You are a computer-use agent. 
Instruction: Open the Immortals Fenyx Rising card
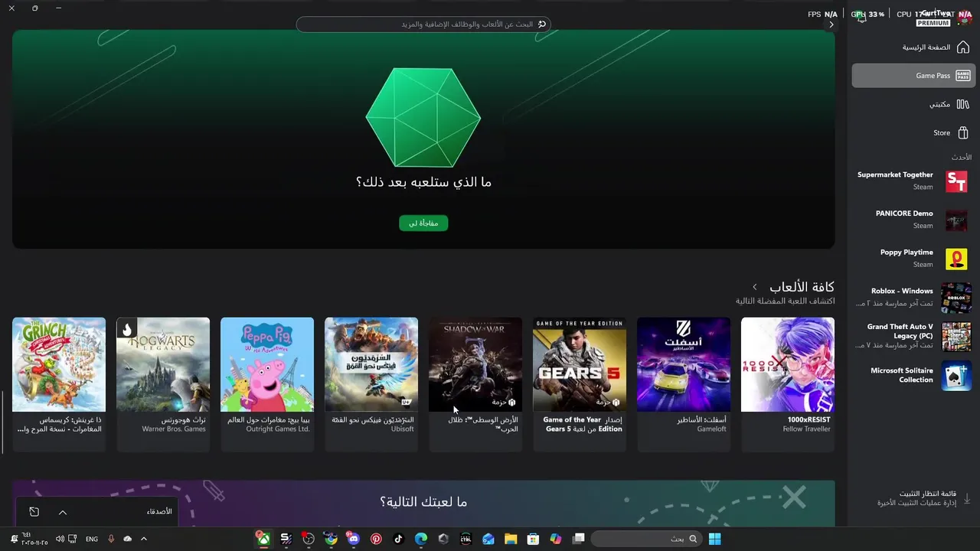point(371,384)
